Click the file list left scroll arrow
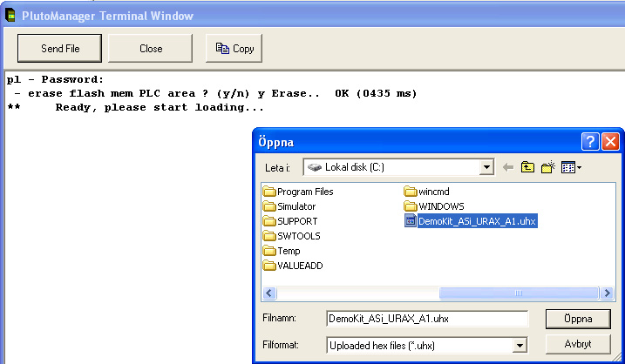 269,293
